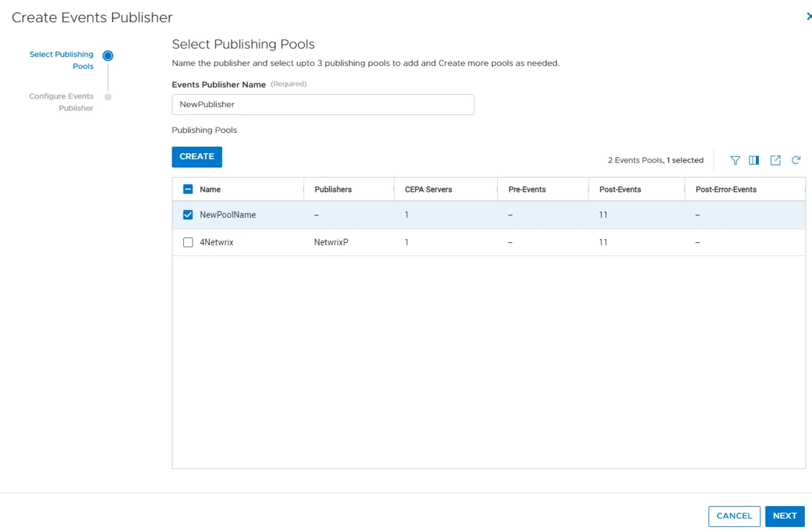Go to Select Publishing Pools step

62,60
